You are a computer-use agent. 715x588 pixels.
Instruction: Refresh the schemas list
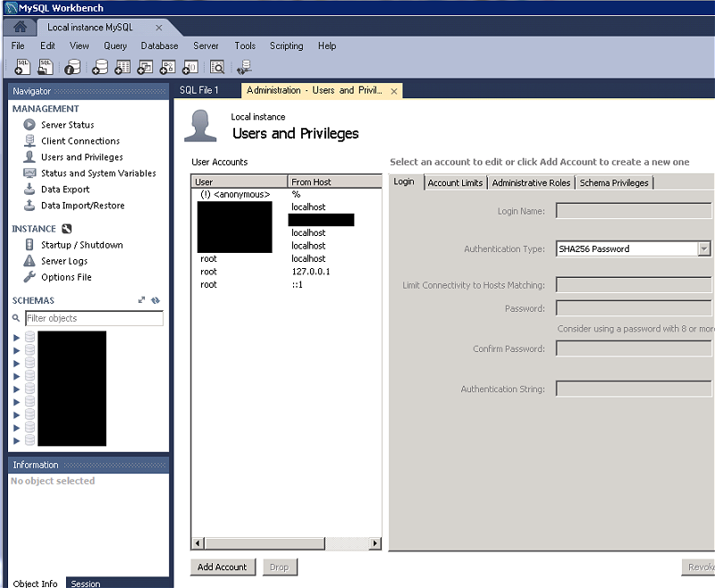[x=156, y=300]
